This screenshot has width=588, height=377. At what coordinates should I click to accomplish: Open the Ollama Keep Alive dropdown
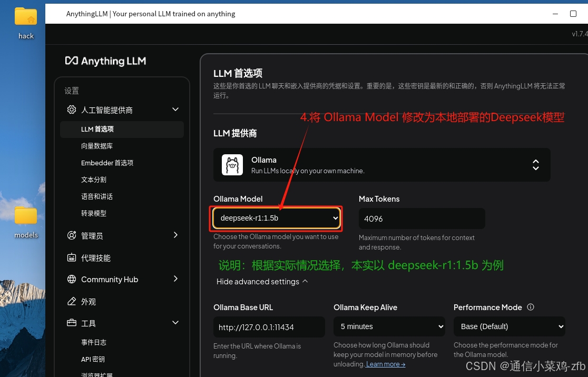tap(389, 326)
